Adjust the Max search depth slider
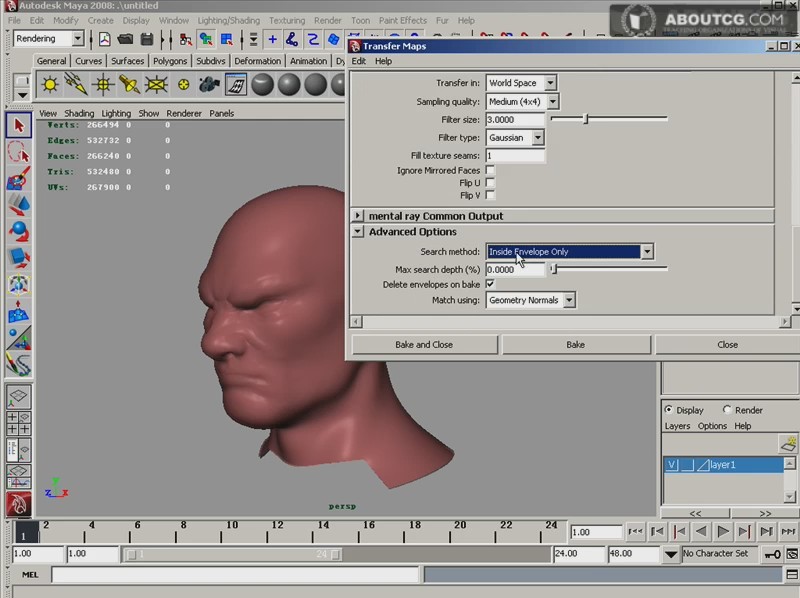This screenshot has width=800, height=598. 554,268
